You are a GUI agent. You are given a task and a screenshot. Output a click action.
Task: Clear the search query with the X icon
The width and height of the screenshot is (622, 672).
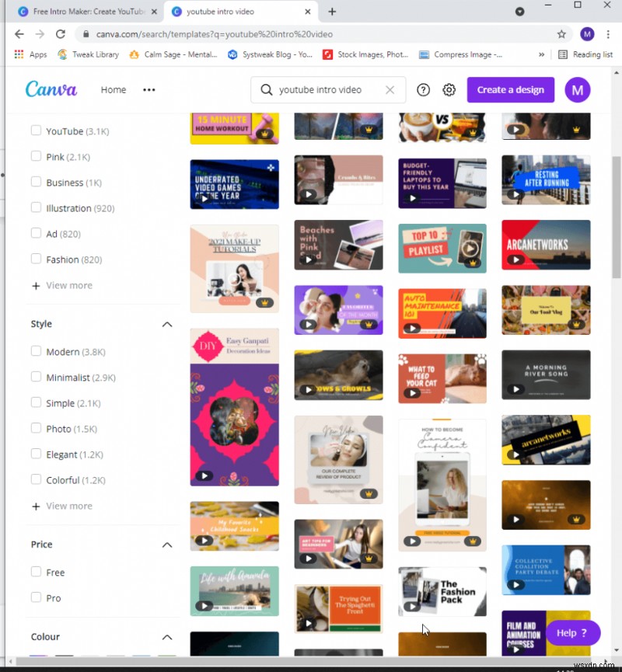(391, 90)
